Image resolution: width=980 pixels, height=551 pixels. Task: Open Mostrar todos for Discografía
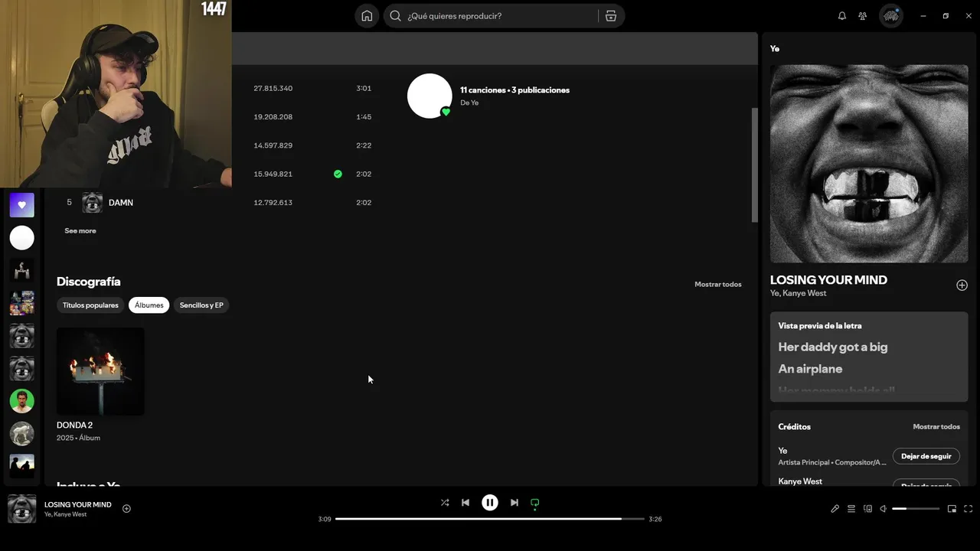(718, 285)
